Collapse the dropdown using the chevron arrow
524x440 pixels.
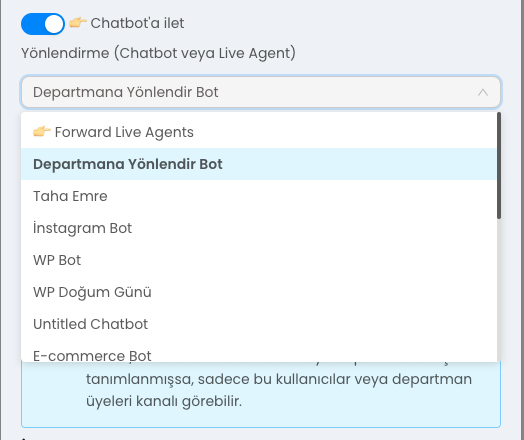coord(483,92)
